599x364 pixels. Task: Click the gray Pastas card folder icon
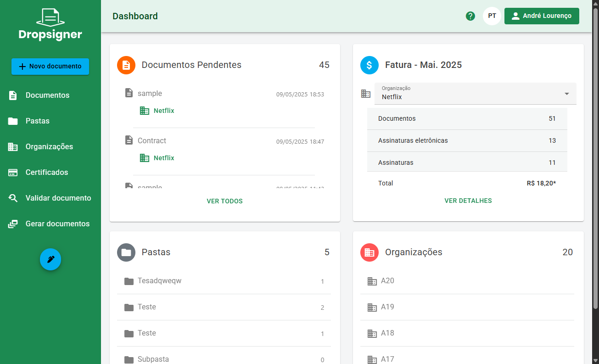[126, 252]
